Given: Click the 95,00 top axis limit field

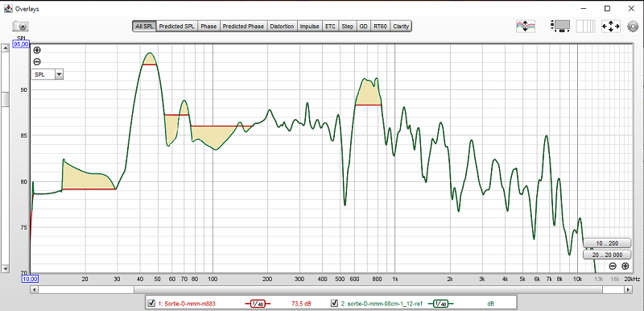Looking at the screenshot, I should pos(21,44).
